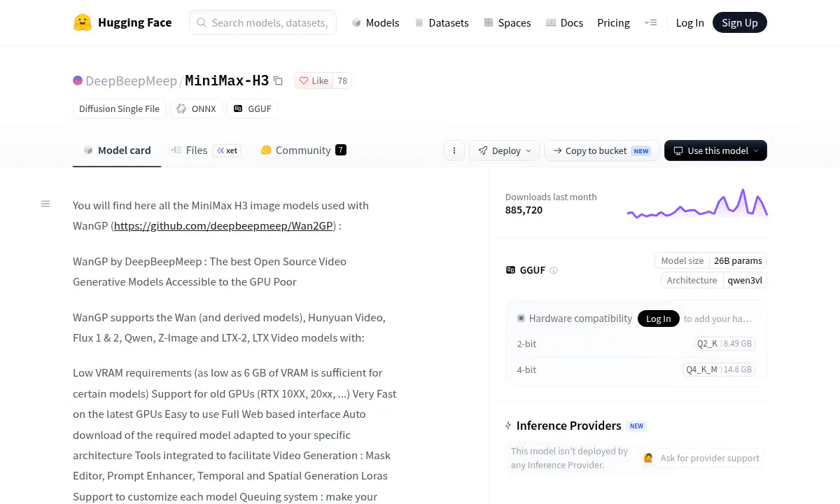Image resolution: width=840 pixels, height=504 pixels.
Task: Click the DeepBeepMeep avatar icon
Action: tap(78, 80)
